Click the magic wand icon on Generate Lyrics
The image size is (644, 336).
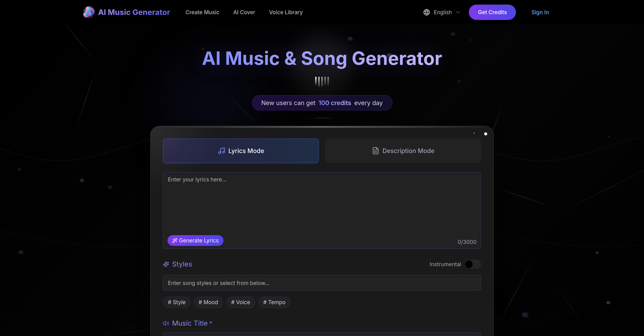[174, 240]
